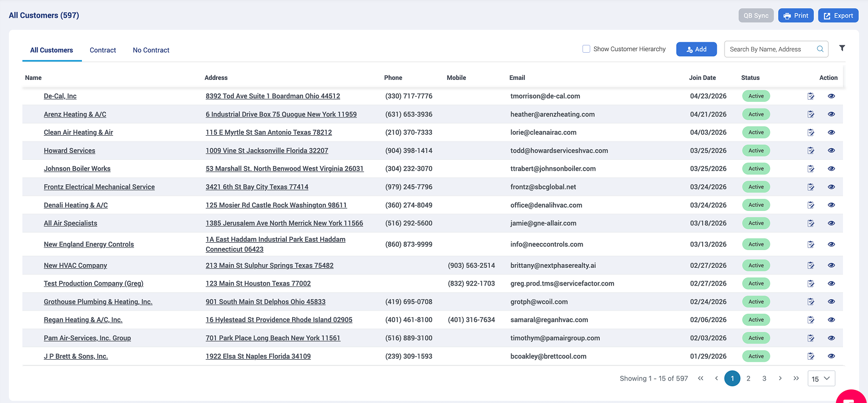View eye icon for New HVAC Company
The image size is (868, 403).
click(x=831, y=265)
